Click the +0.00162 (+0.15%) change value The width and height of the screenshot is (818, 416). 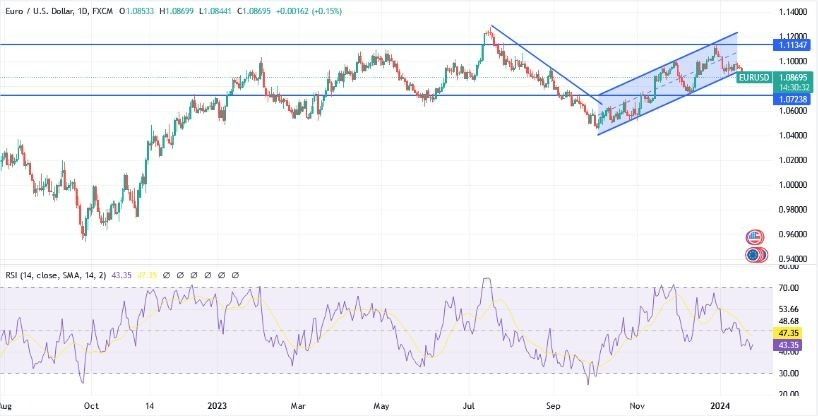tap(309, 11)
